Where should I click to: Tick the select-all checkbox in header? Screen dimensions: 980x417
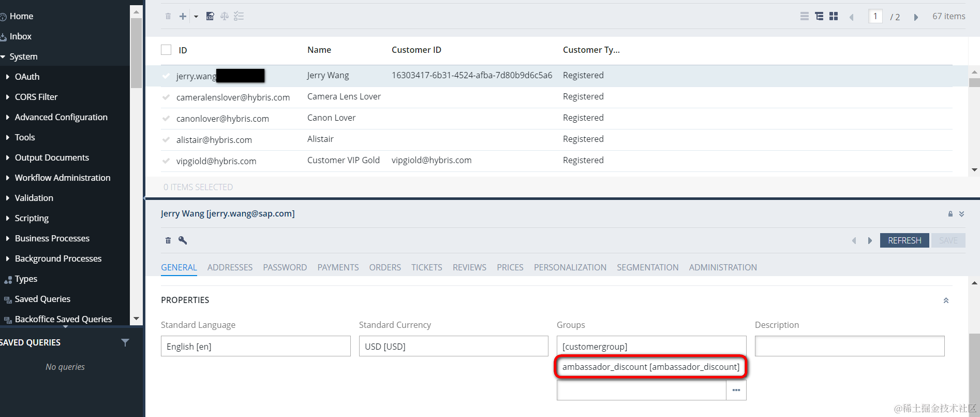pos(166,50)
